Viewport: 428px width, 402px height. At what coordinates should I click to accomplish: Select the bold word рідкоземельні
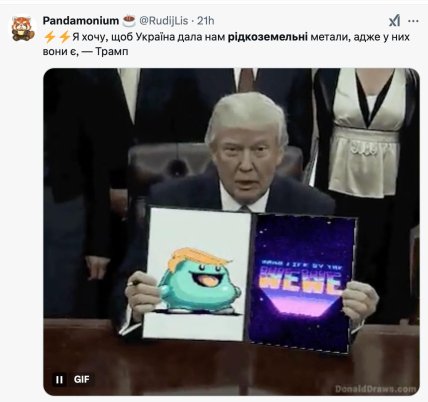268,37
